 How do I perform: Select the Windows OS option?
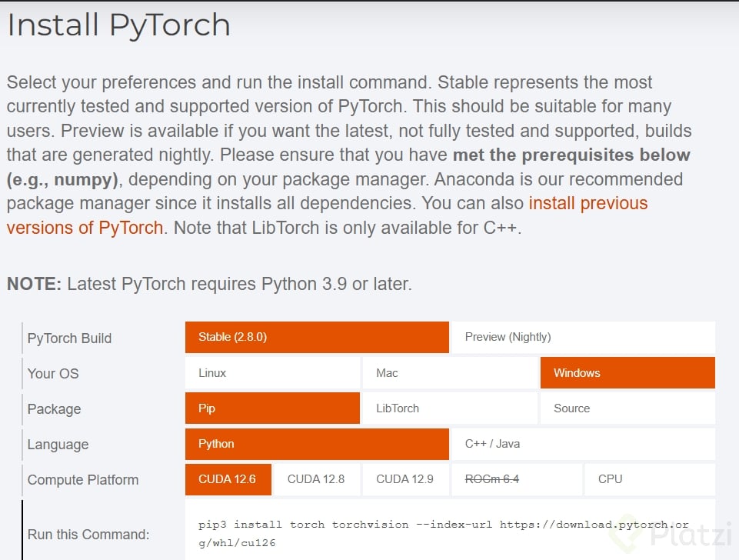point(627,373)
